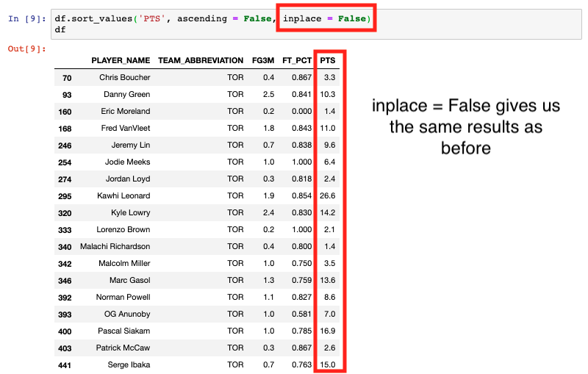The width and height of the screenshot is (588, 374).
Task: Click Danny Green's PTS value 10.3
Action: pos(327,94)
